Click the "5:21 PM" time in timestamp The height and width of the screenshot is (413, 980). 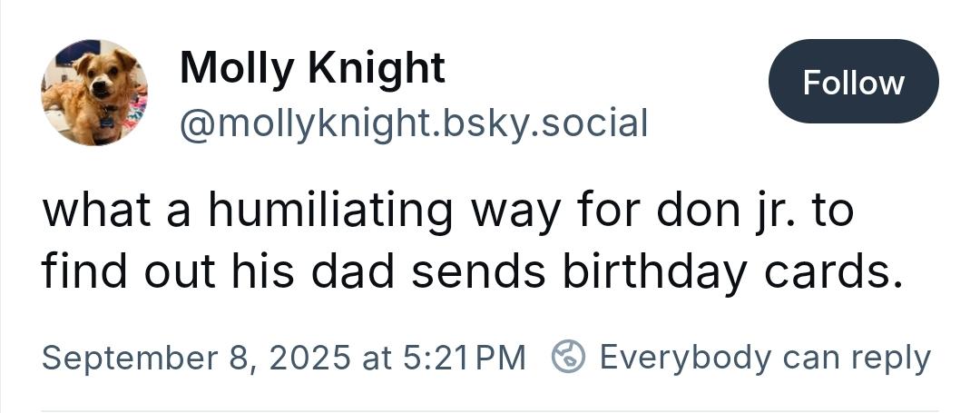click(462, 357)
